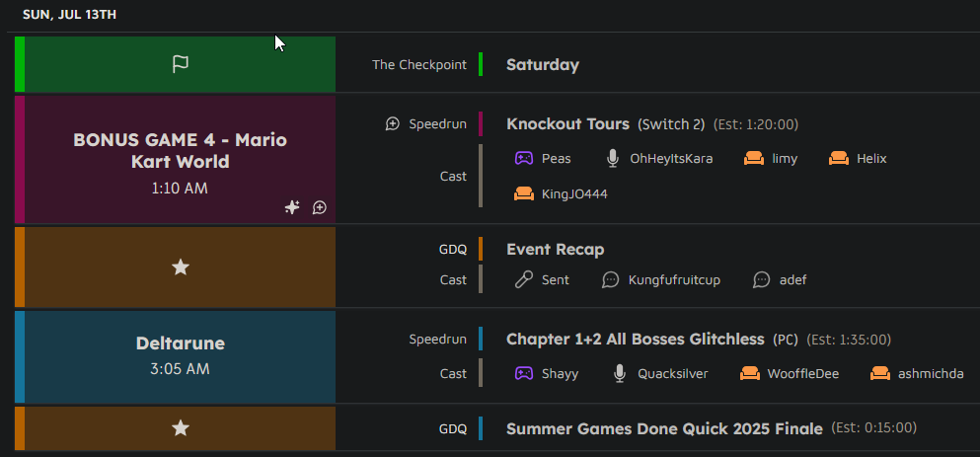This screenshot has width=980, height=457.
Task: Click the 3:05 AM start time
Action: [x=180, y=369]
